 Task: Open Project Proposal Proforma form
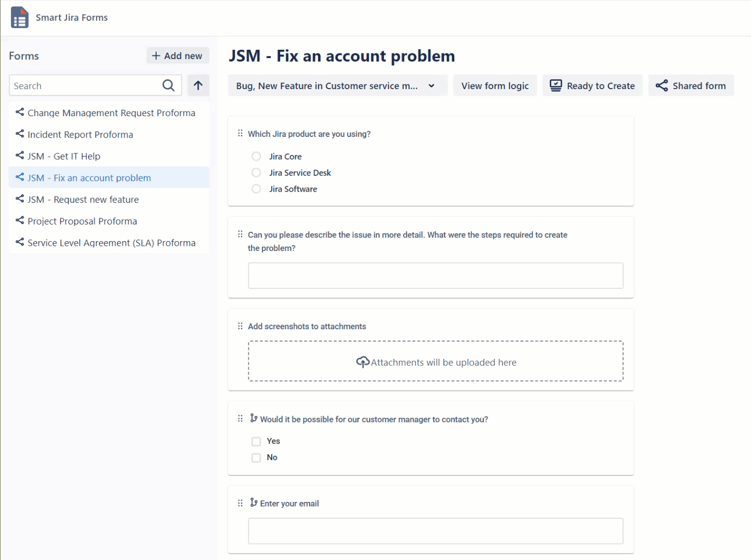pyautogui.click(x=109, y=221)
